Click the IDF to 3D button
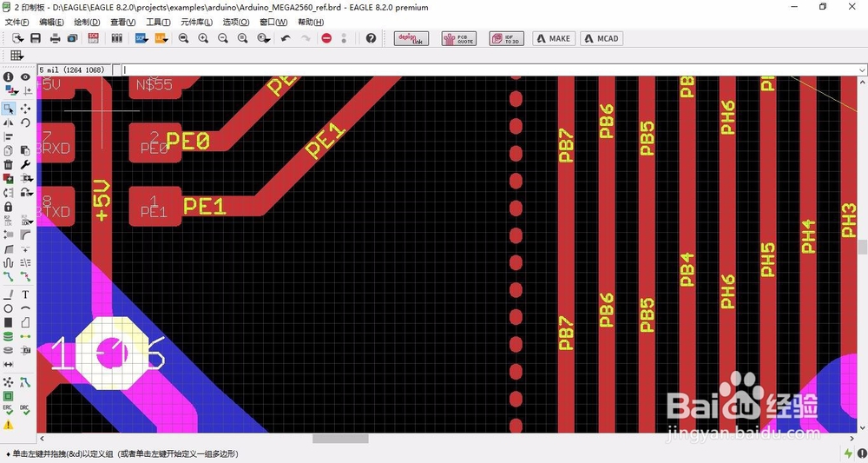Image resolution: width=868 pixels, height=463 pixels. [507, 38]
